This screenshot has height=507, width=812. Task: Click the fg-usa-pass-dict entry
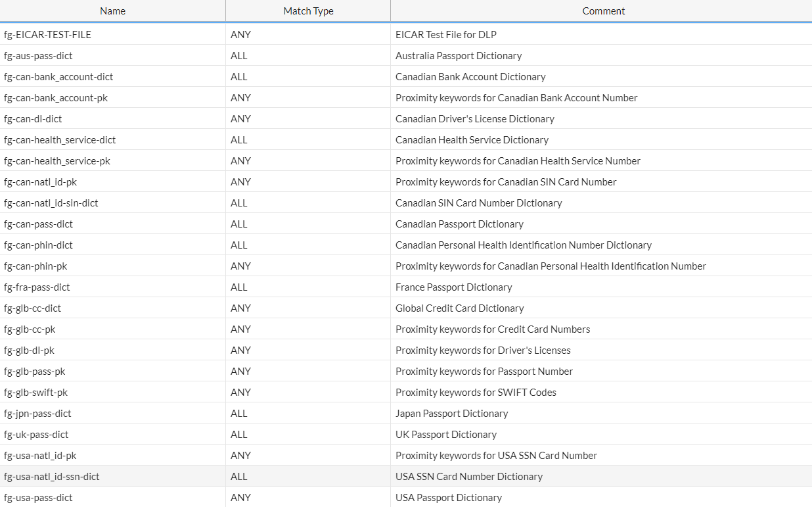pyautogui.click(x=37, y=497)
